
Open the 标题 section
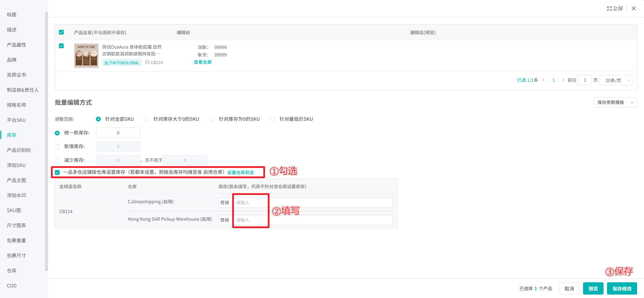12,15
